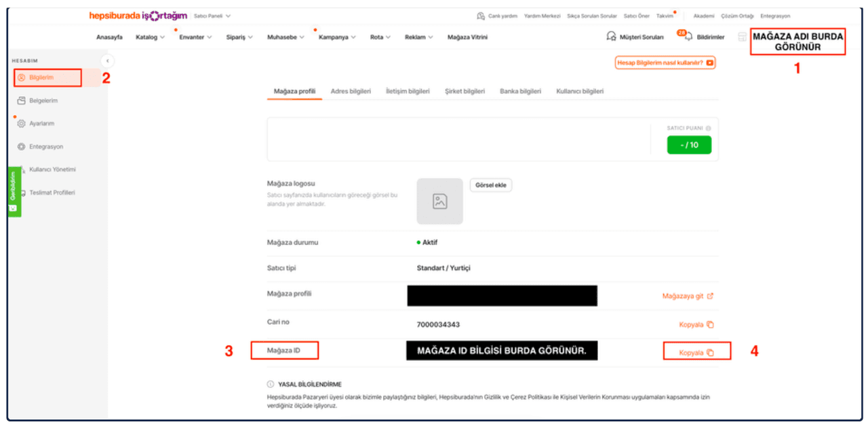Screen dimensions: 868x426
Task: Open Sıkça Sorulan Sorular link
Action: coord(592,16)
